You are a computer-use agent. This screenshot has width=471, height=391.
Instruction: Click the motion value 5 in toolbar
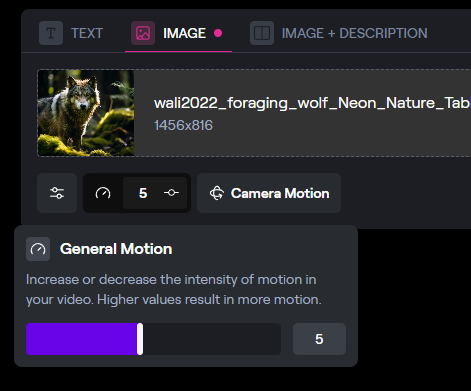[143, 193]
